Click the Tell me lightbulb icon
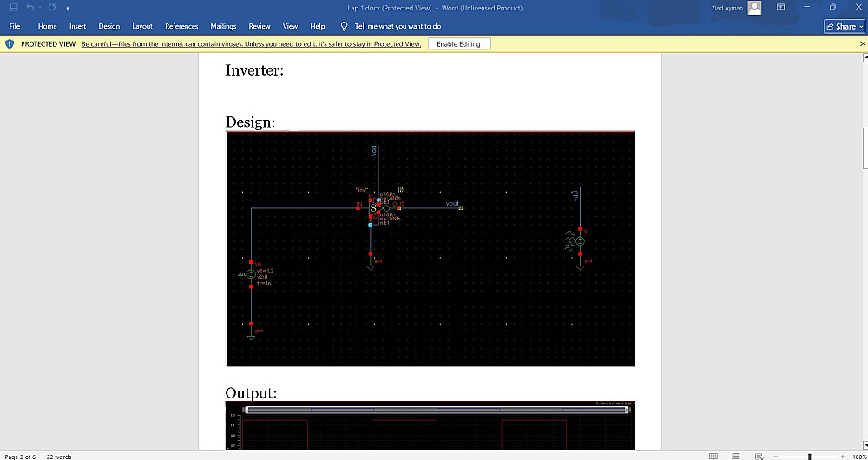 pos(345,27)
